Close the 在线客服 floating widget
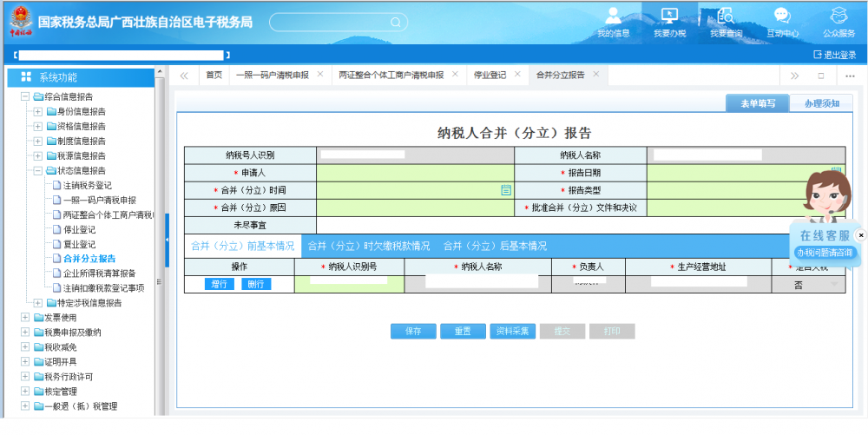Image resolution: width=868 pixels, height=435 pixels. (x=861, y=235)
